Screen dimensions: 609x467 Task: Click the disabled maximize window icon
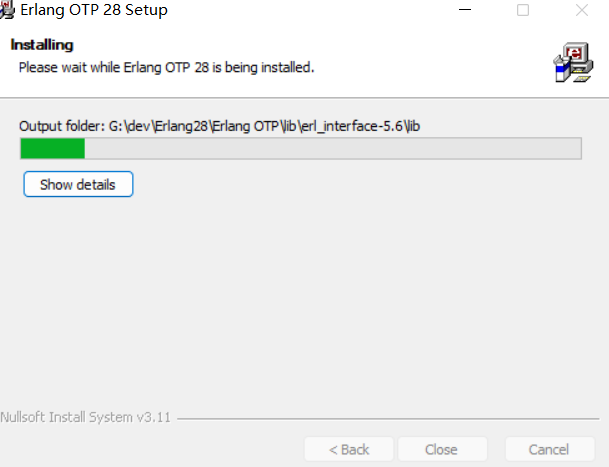523,10
